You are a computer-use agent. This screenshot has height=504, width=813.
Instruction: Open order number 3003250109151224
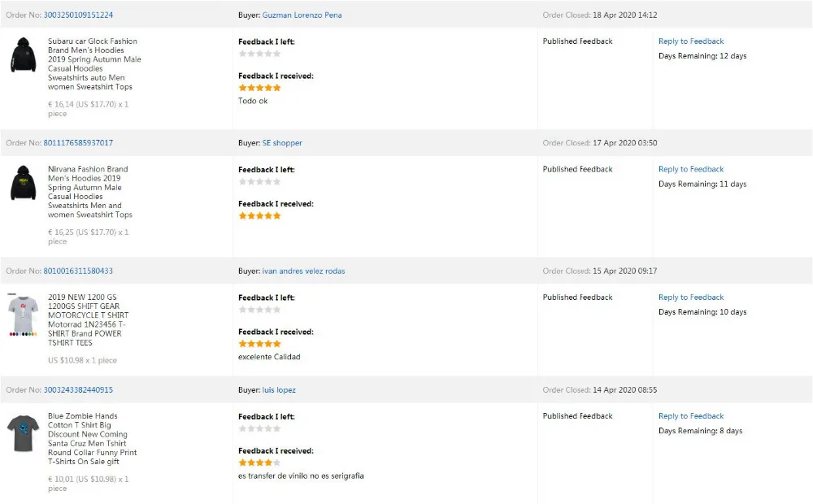click(78, 15)
